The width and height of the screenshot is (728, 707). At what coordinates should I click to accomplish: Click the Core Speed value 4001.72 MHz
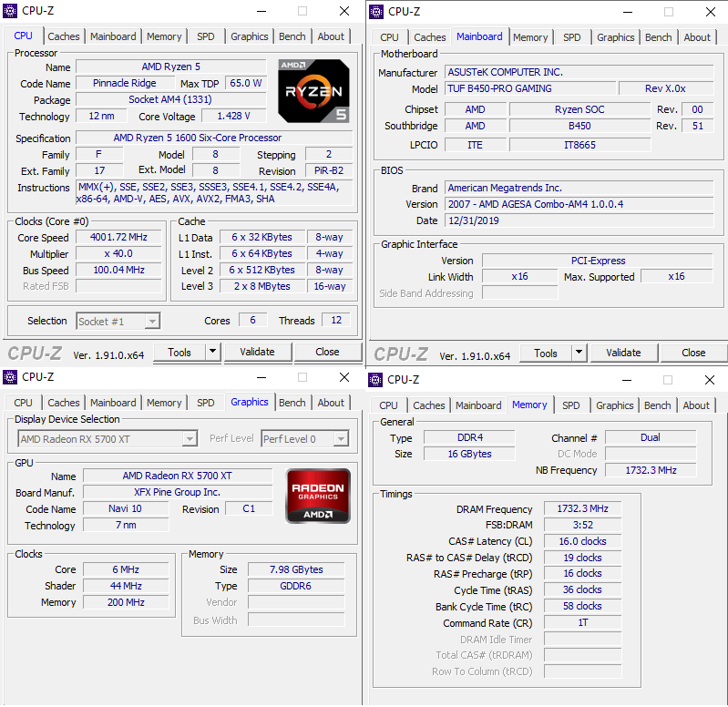tap(118, 237)
